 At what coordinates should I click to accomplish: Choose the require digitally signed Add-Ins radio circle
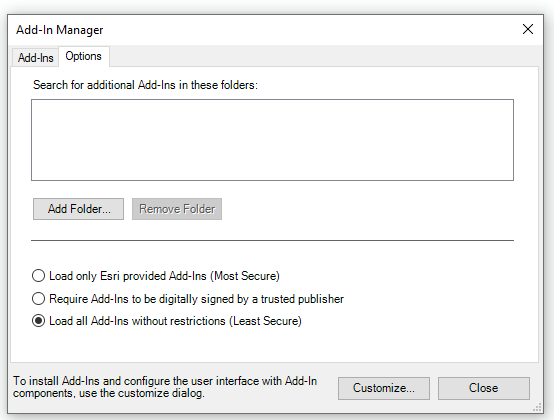point(39,298)
